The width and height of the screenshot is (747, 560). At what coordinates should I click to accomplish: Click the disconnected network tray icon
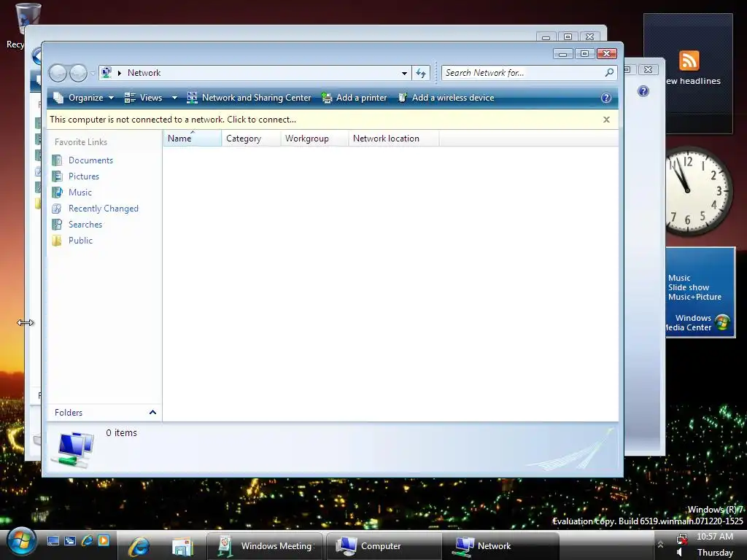681,538
